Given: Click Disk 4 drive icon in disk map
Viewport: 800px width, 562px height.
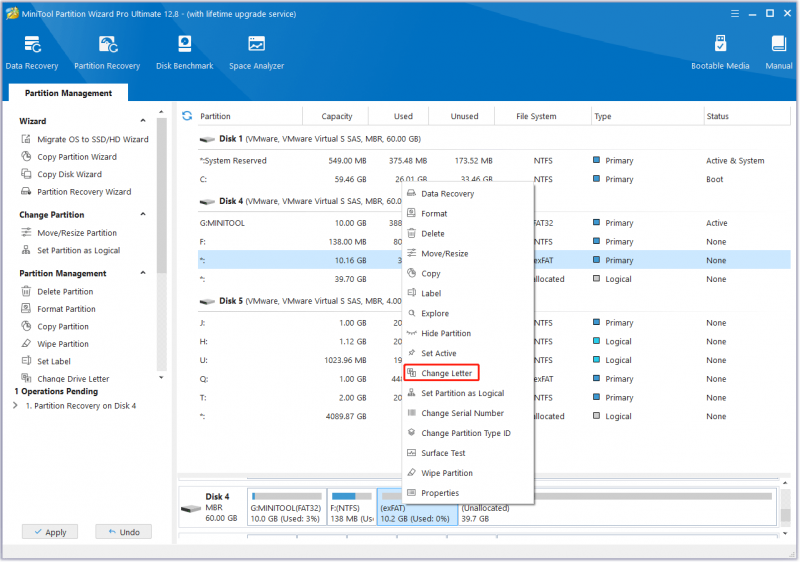Looking at the screenshot, I should coord(191,508).
